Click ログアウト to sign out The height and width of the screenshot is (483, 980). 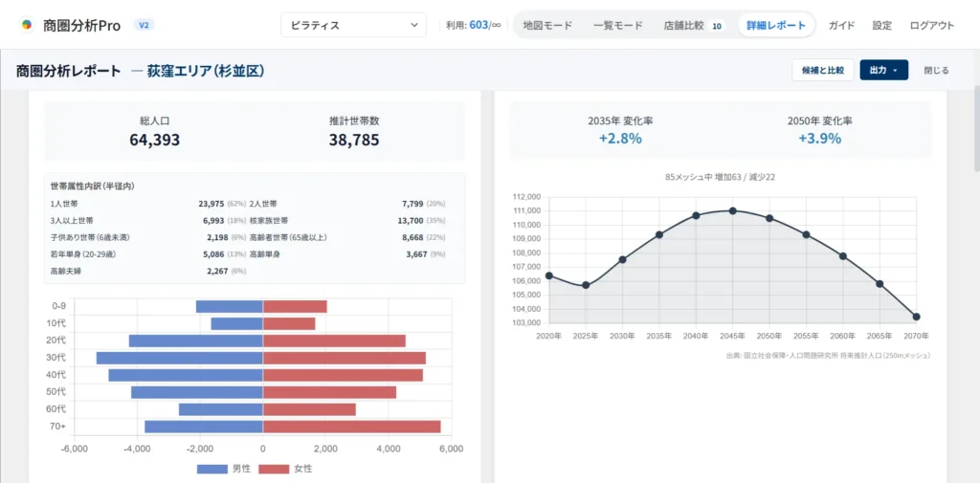932,26
